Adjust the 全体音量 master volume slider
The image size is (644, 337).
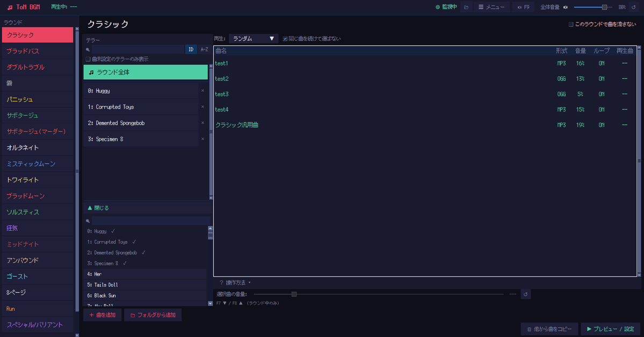pos(593,7)
